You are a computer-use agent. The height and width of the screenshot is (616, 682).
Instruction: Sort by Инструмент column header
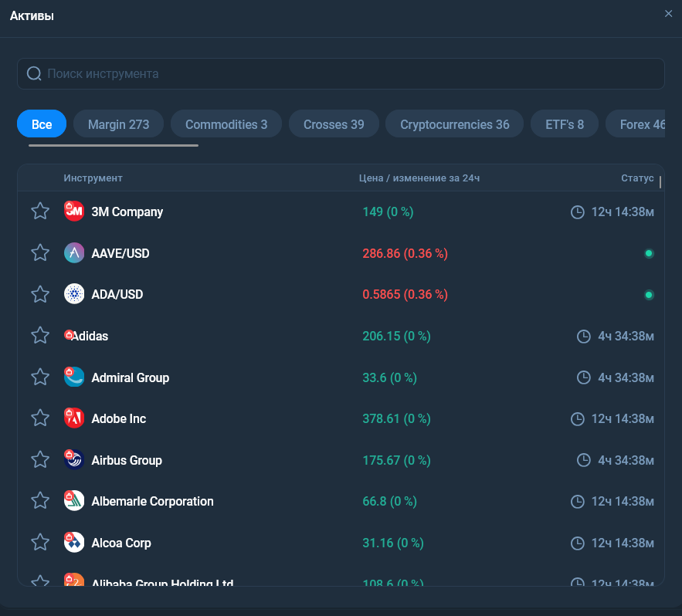[x=93, y=178]
